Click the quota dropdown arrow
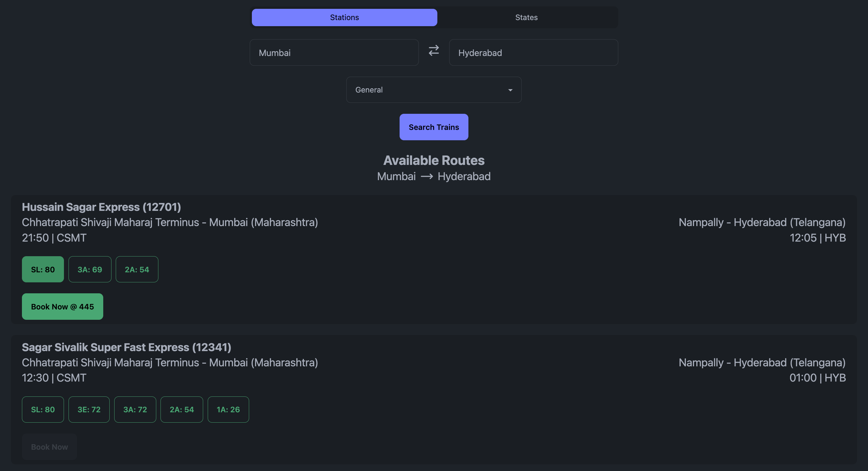This screenshot has height=471, width=868. (510, 90)
